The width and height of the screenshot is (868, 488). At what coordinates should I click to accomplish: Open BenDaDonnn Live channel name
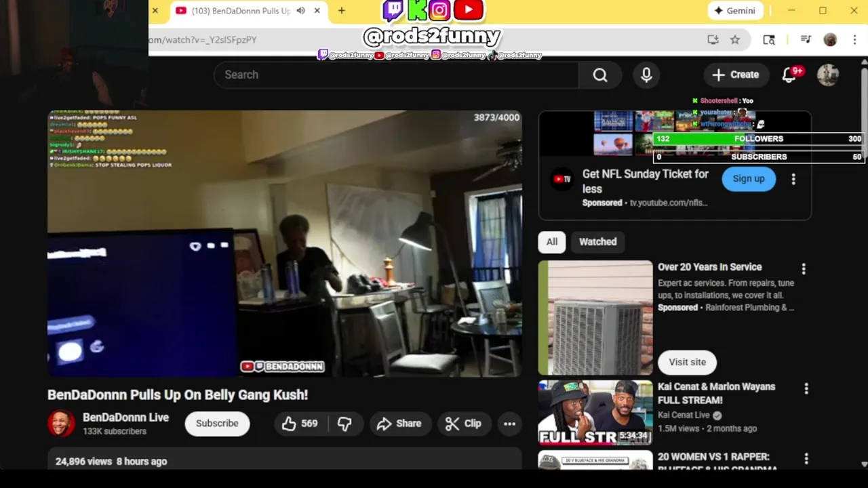tap(125, 418)
